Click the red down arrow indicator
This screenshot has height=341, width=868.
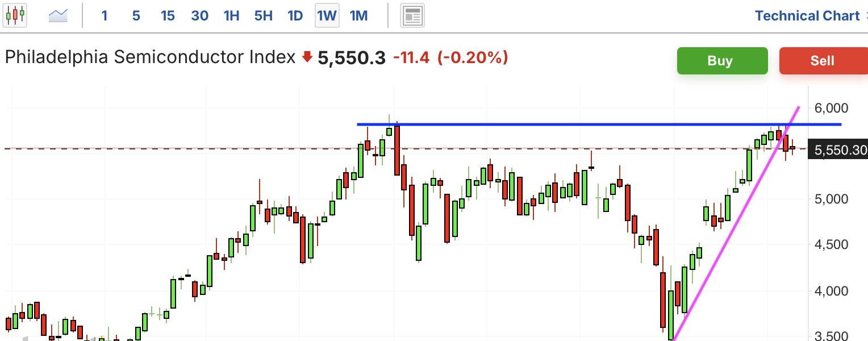click(x=307, y=57)
